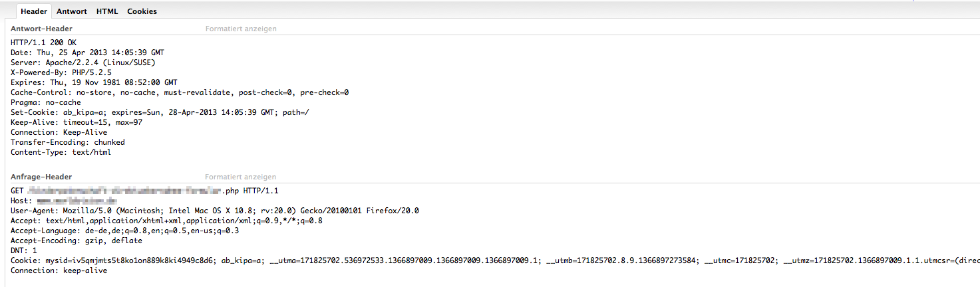
Task: Click Formatiert anzeigen beside Anfrage-Header
Action: [x=240, y=177]
